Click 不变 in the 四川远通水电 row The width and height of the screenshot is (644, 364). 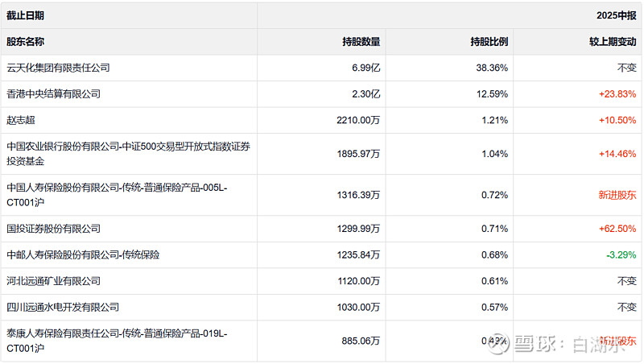tap(627, 308)
